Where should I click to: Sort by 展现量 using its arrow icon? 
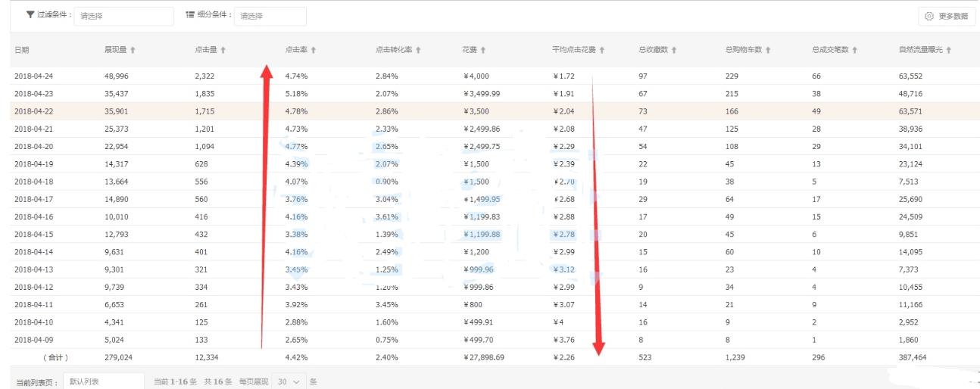click(133, 50)
